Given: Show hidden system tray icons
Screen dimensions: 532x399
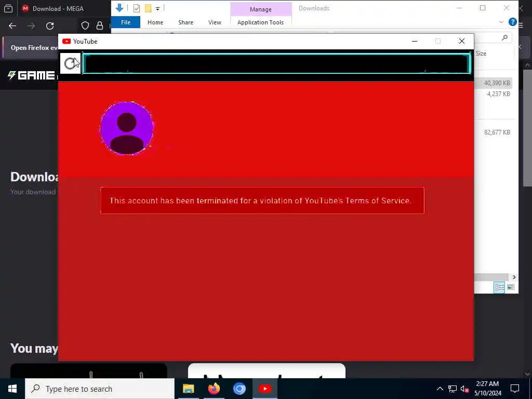Looking at the screenshot, I should (440, 389).
